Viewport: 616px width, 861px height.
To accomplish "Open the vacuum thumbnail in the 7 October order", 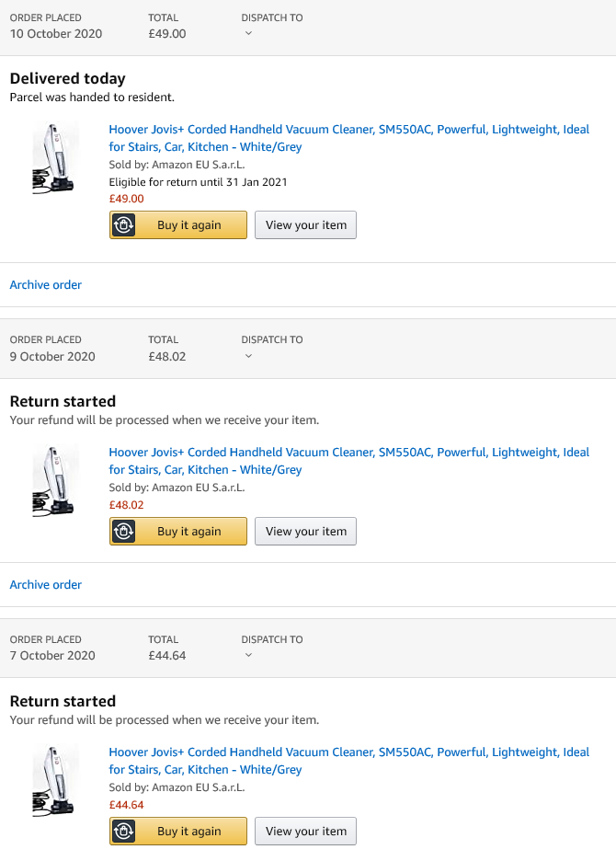I will (x=55, y=781).
